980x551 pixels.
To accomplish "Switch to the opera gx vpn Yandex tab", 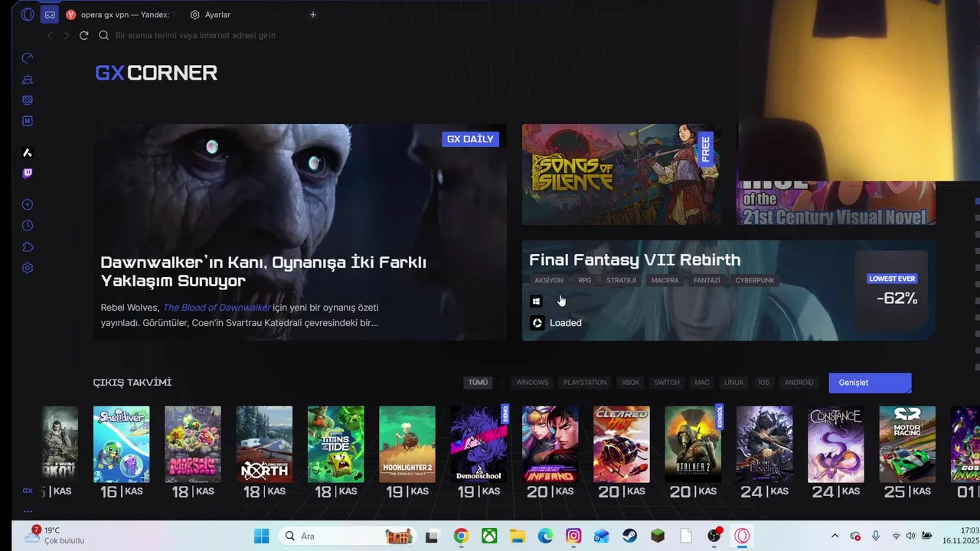I will coord(120,15).
